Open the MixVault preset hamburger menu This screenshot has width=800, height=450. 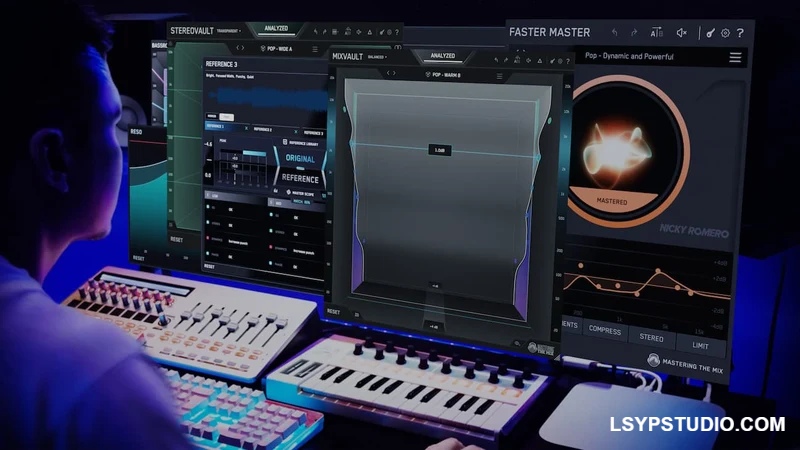tap(499, 77)
